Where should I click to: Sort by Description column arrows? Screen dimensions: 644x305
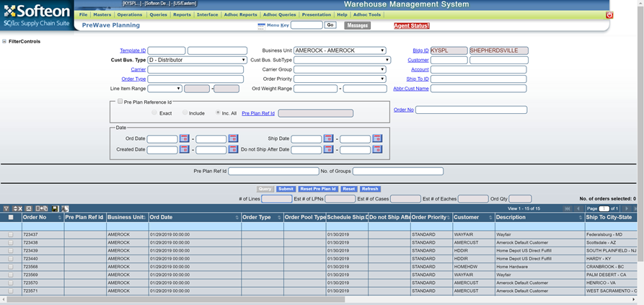(x=581, y=217)
